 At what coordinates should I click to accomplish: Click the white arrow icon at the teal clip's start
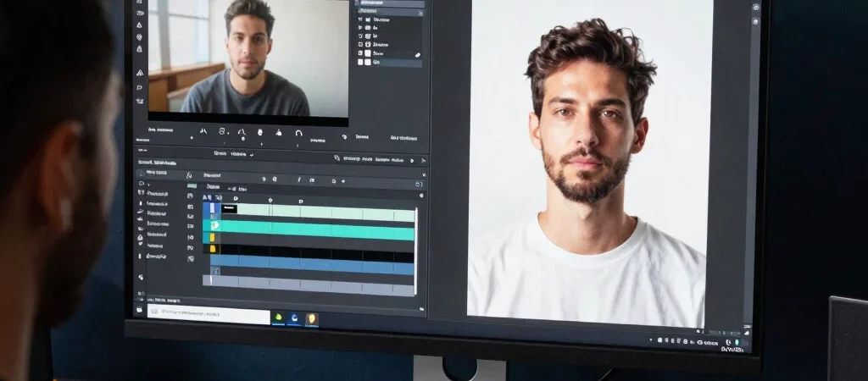[215, 225]
